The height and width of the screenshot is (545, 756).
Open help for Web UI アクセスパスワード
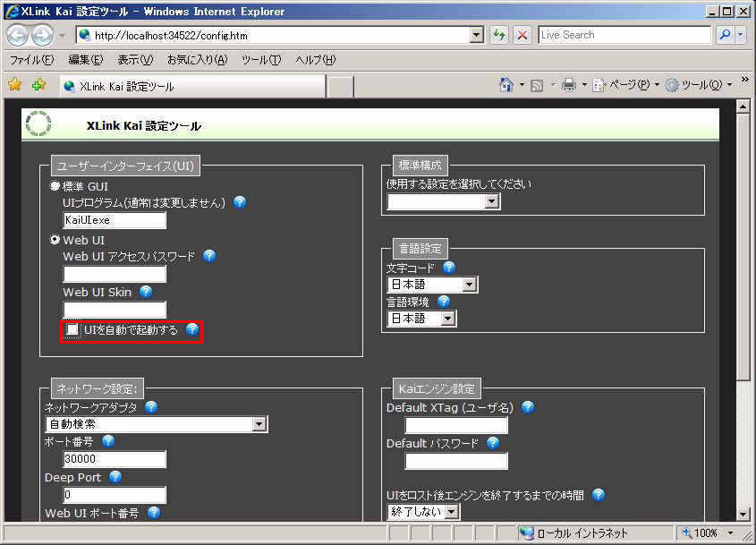tap(209, 256)
